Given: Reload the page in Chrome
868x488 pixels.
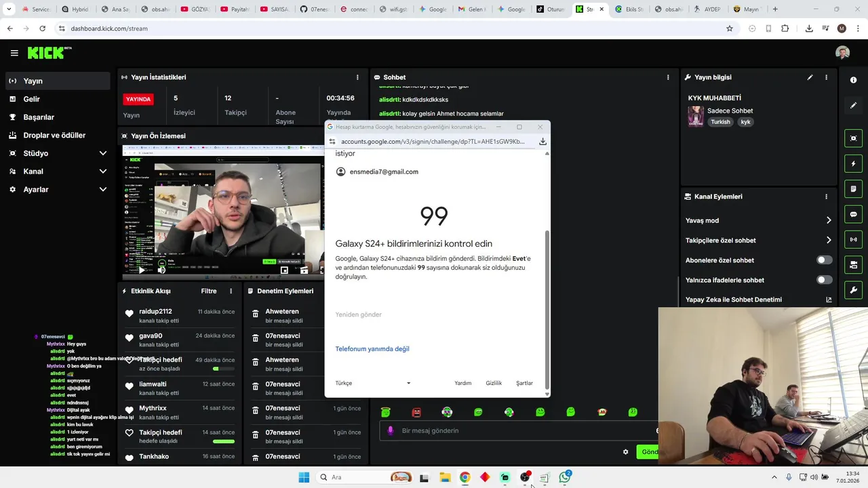Looking at the screenshot, I should tap(42, 28).
